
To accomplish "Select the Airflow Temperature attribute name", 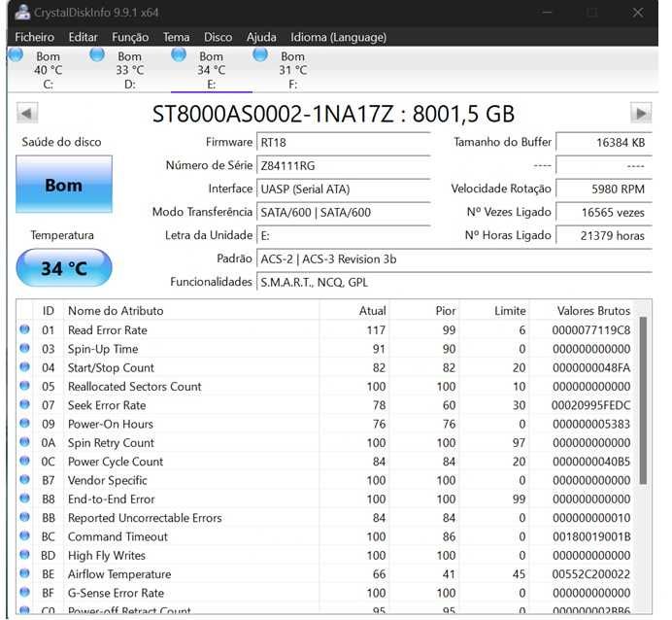I will pyautogui.click(x=119, y=574).
